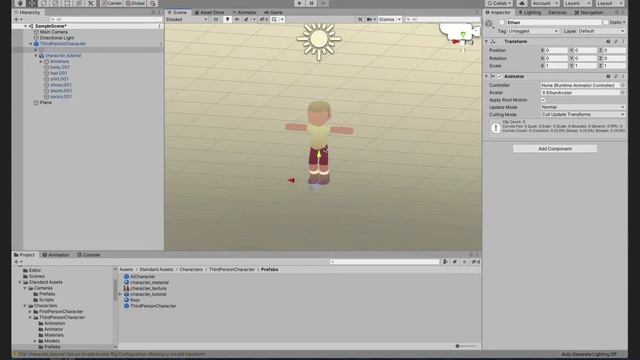Open the Console tab
The height and width of the screenshot is (360, 640).
pos(89,255)
